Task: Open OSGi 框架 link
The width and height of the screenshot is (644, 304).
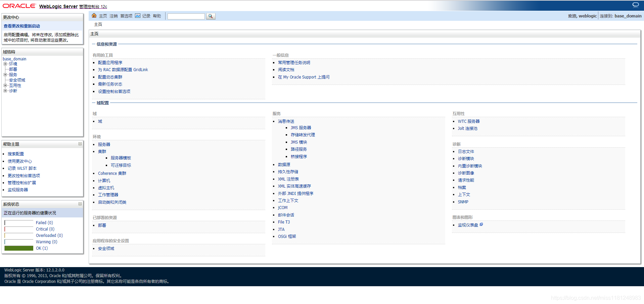Action: tap(287, 237)
